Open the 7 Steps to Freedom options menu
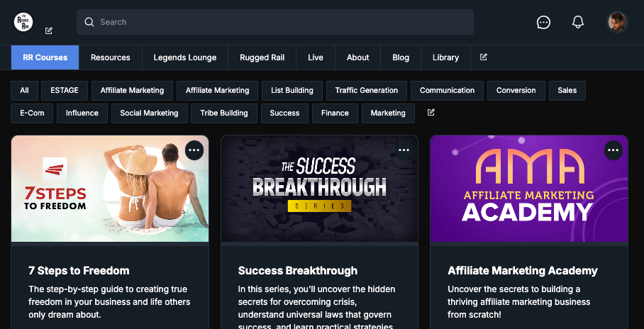This screenshot has height=329, width=644. tap(194, 150)
